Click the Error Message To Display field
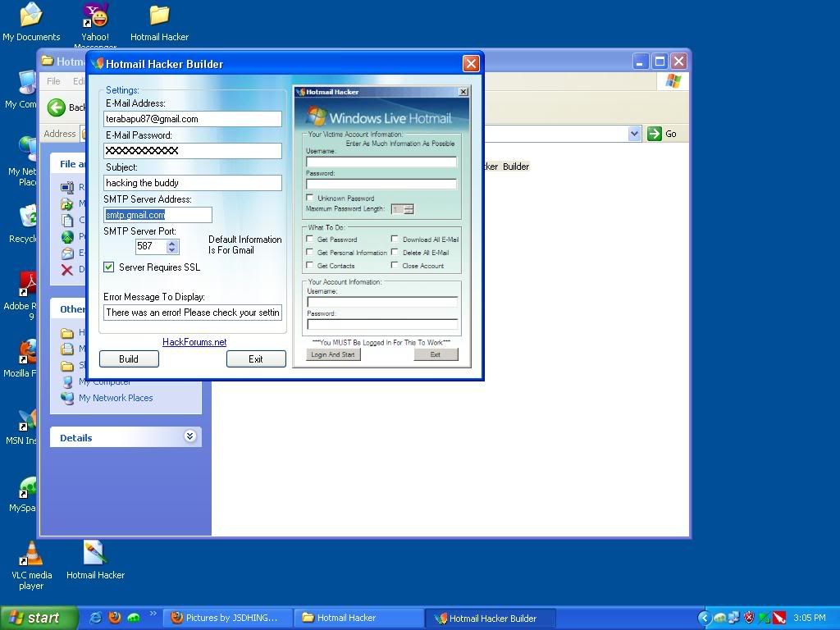 pyautogui.click(x=192, y=313)
